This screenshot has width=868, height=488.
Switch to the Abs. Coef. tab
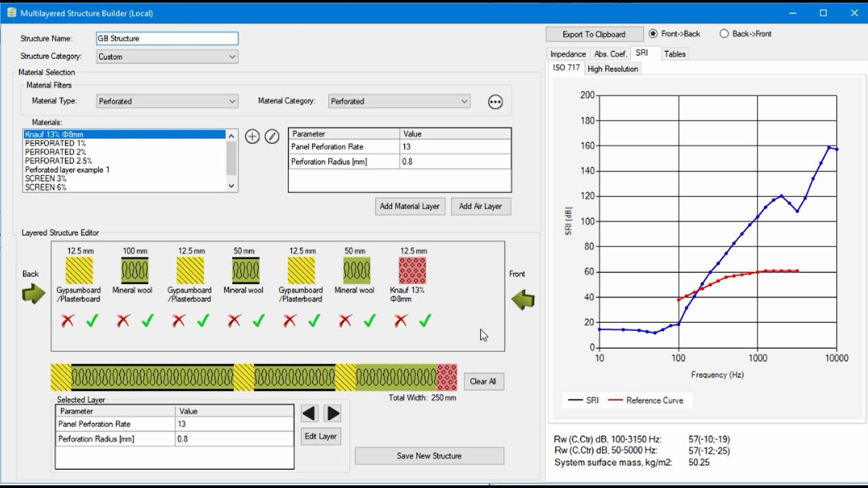[x=610, y=54]
